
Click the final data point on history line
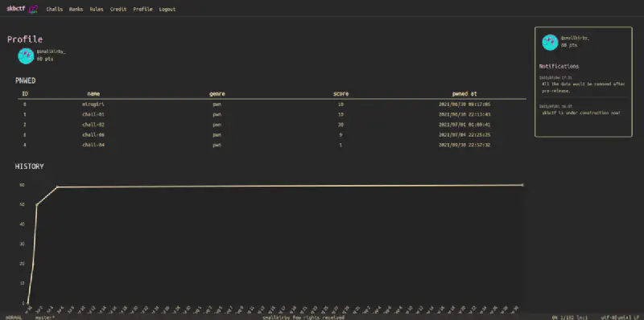(x=522, y=185)
